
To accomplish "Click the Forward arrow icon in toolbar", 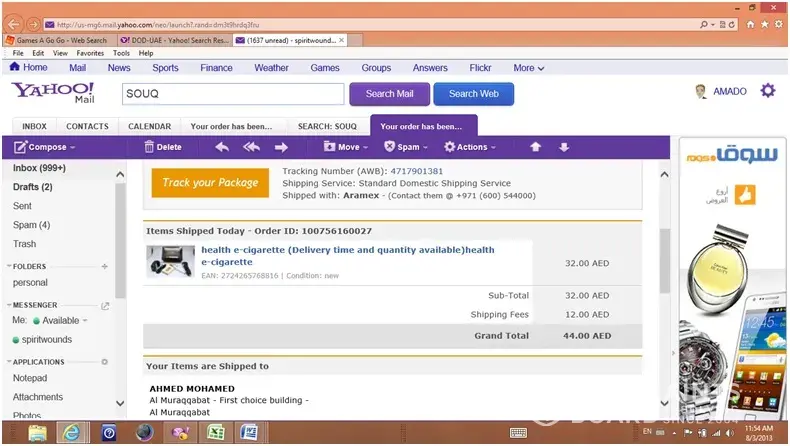I will click(x=281, y=147).
